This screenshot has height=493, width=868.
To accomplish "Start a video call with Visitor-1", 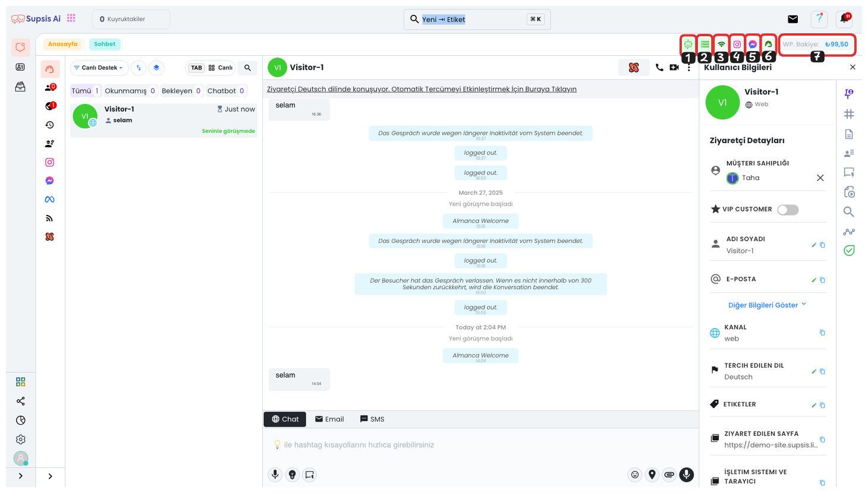I will click(674, 68).
